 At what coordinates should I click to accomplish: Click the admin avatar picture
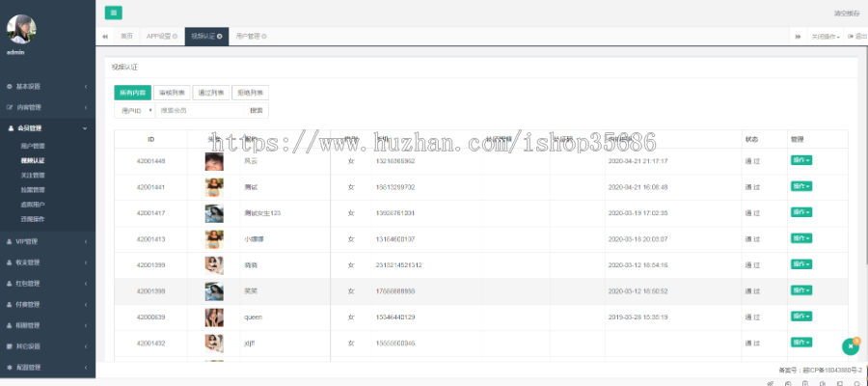coord(21,29)
